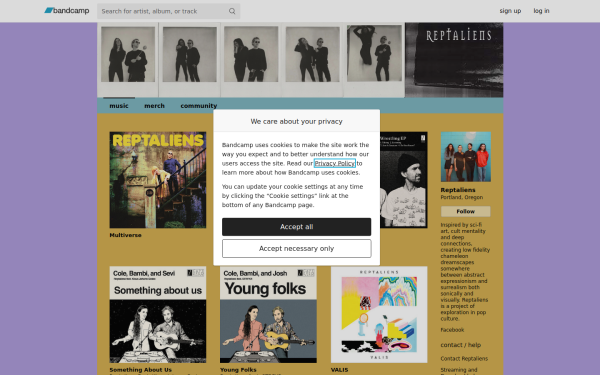This screenshot has height=375, width=600.
Task: Switch to the community tab
Action: pyautogui.click(x=199, y=106)
